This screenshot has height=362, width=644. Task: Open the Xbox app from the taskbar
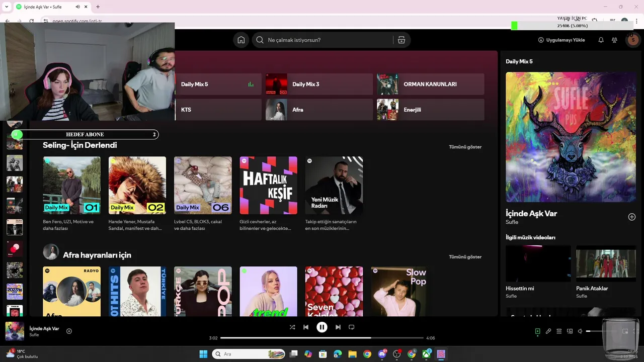point(427,354)
